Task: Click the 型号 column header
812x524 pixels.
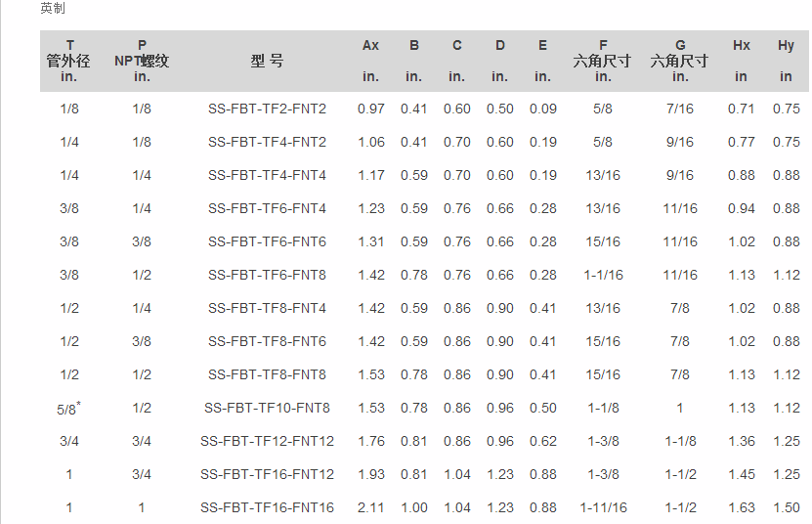Action: pos(267,61)
